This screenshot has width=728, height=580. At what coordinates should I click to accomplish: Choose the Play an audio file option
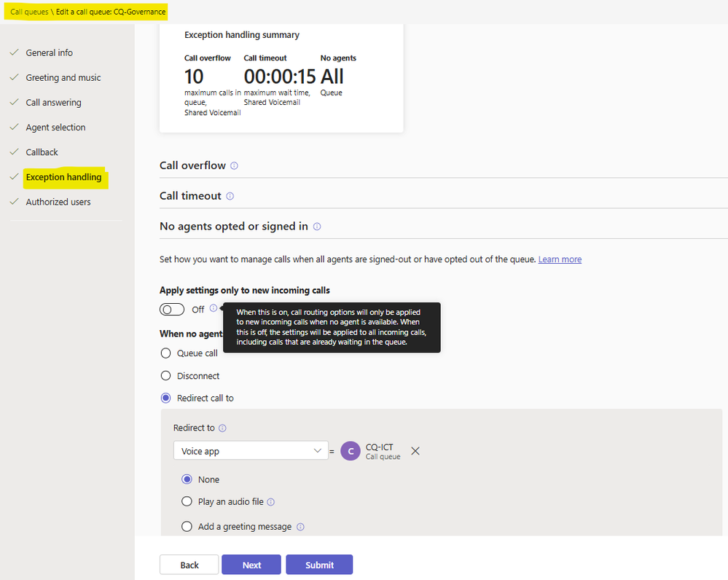(187, 501)
